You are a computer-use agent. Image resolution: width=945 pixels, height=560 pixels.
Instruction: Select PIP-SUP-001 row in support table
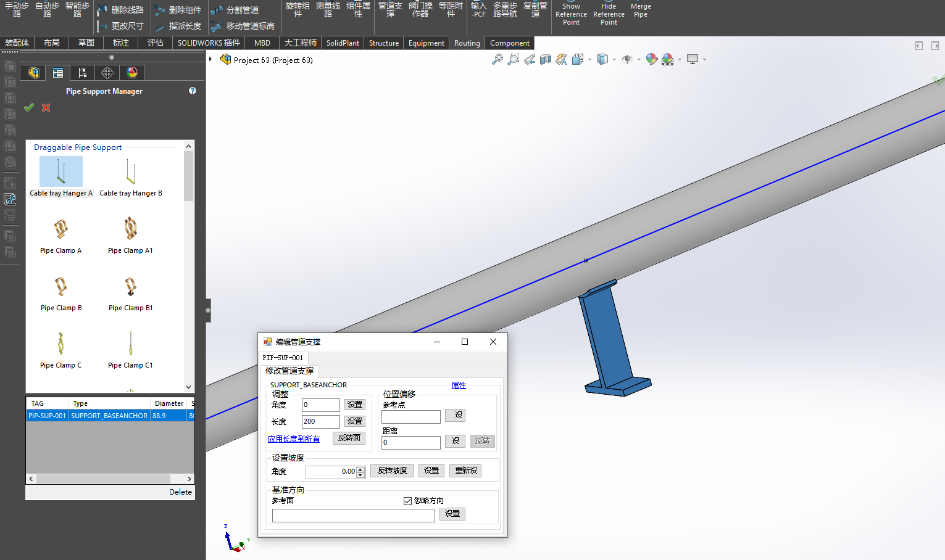[110, 416]
